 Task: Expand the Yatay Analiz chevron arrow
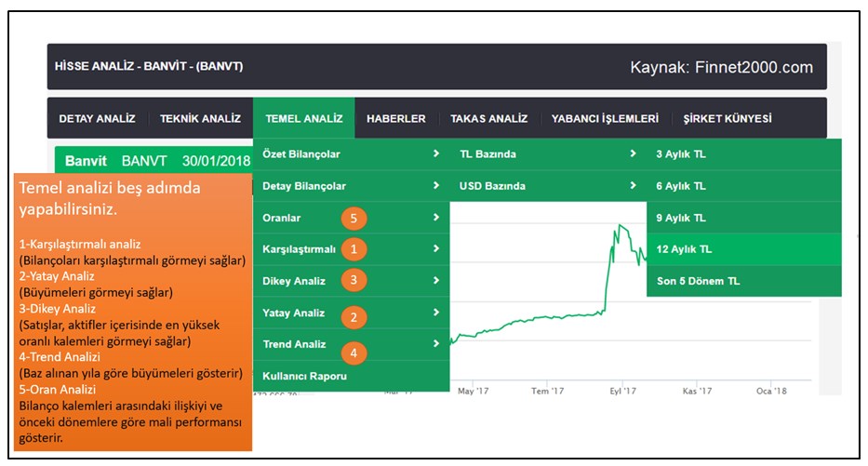coord(436,313)
